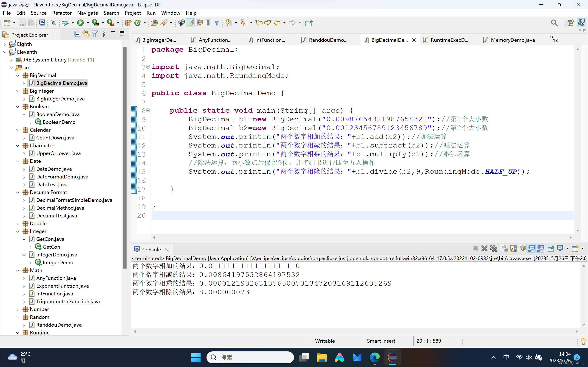The image size is (588, 367).
Task: Show hidden editor tabs list (13)
Action: [553, 39]
